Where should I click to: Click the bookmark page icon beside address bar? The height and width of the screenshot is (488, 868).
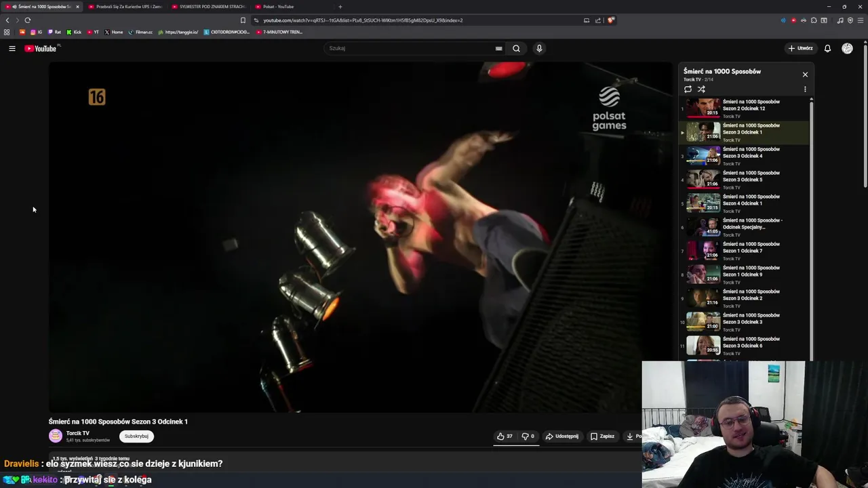click(243, 20)
